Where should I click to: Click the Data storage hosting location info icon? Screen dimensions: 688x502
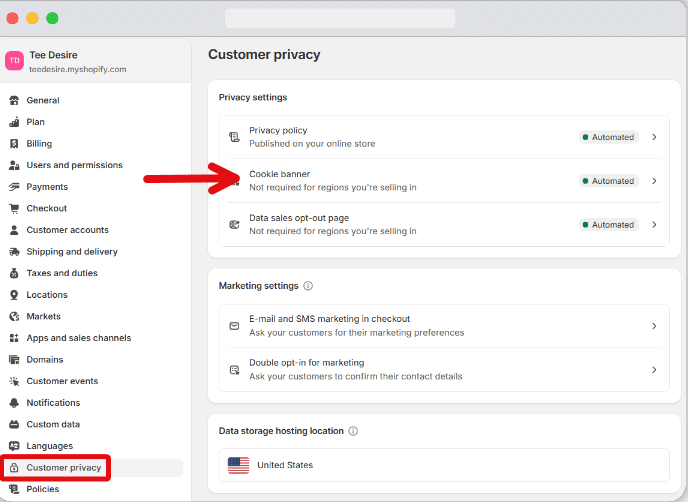click(353, 431)
